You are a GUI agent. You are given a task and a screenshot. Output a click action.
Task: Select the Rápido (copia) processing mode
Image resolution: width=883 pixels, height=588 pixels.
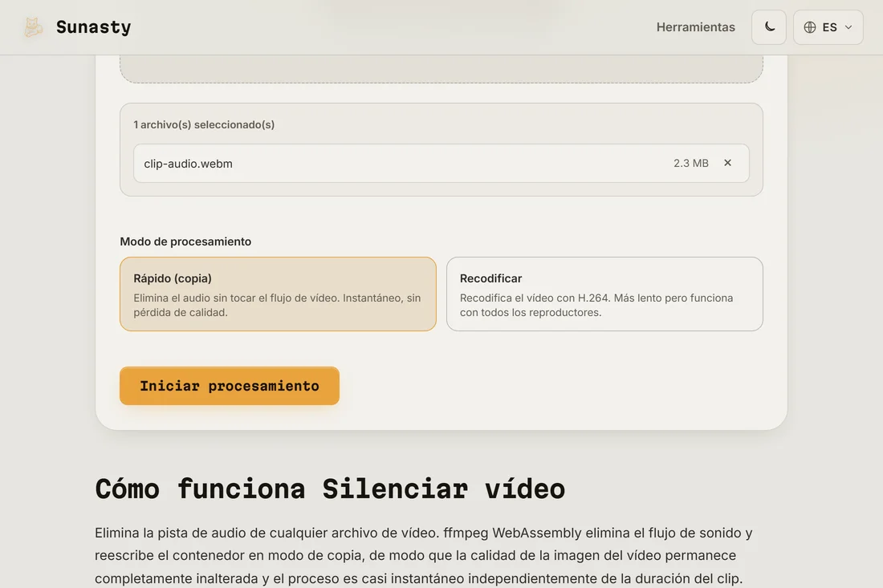278,294
